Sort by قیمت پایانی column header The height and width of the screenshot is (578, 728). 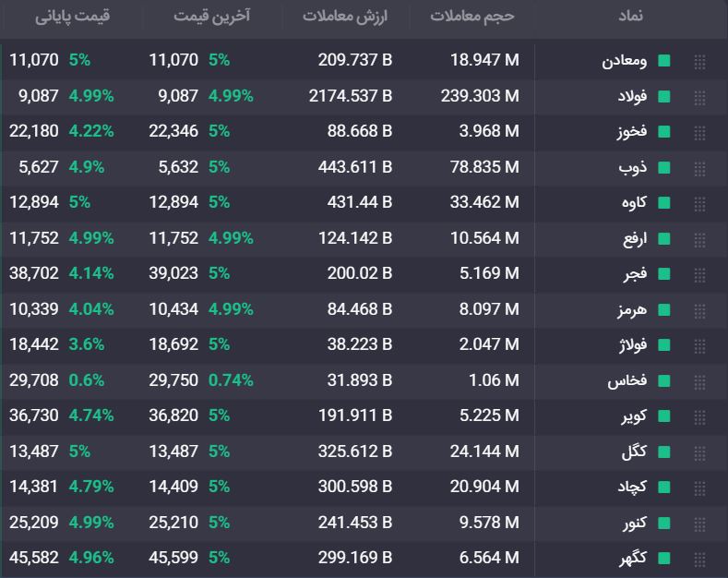72,17
